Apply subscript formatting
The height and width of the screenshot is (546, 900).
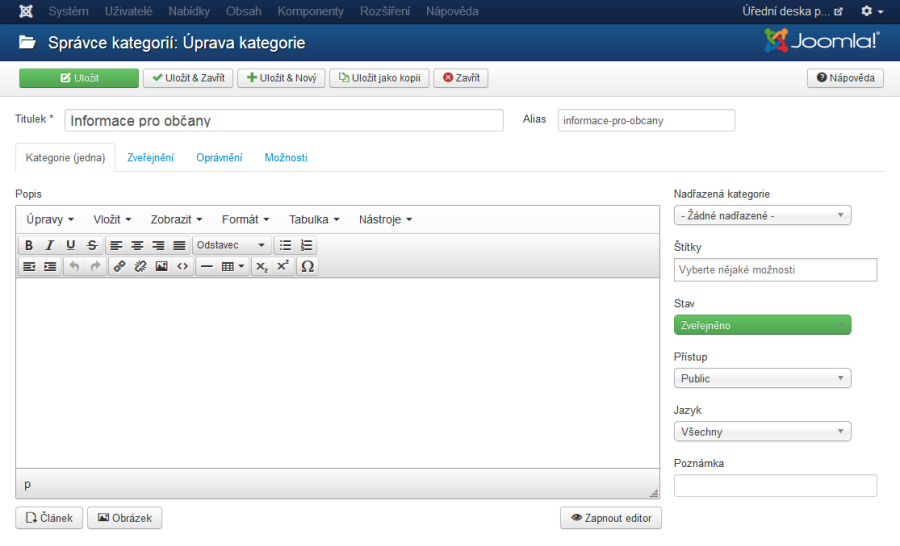(x=262, y=266)
